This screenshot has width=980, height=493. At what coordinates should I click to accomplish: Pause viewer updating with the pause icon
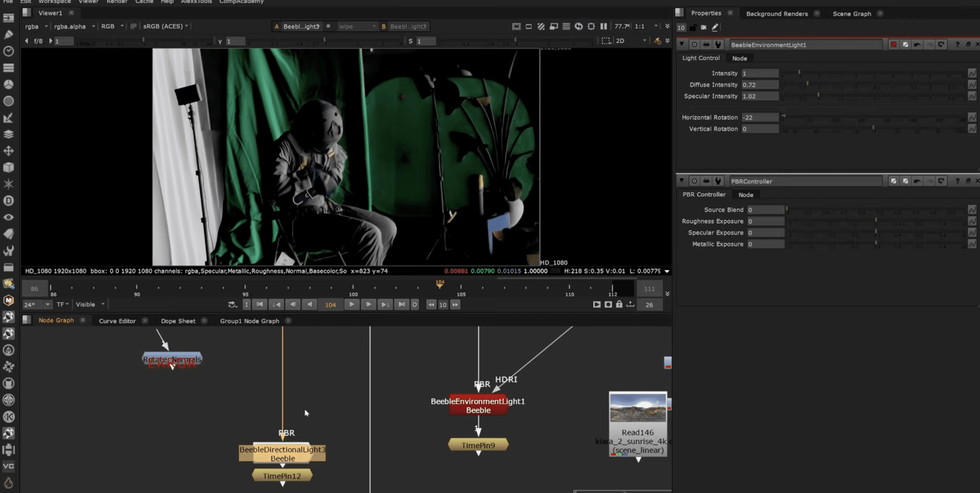click(604, 26)
